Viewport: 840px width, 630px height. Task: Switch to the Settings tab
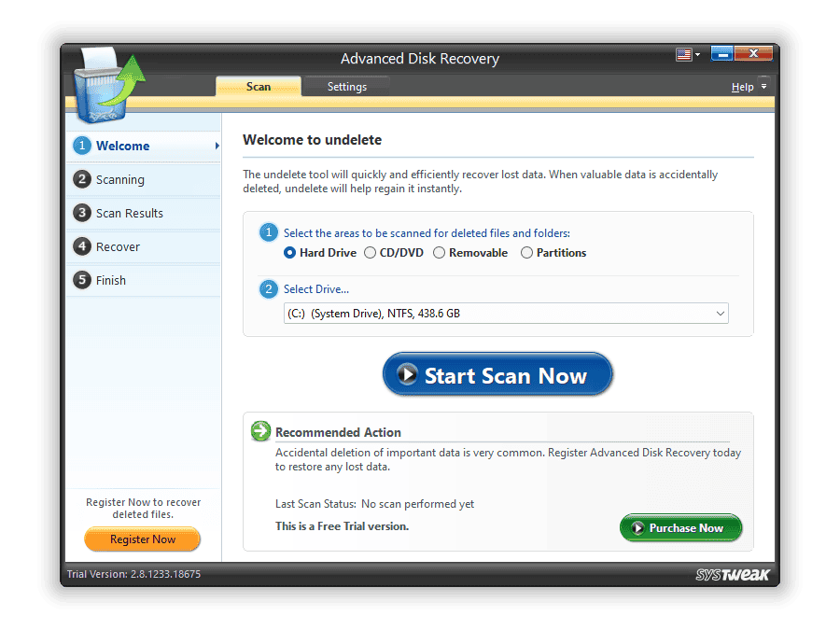click(346, 86)
